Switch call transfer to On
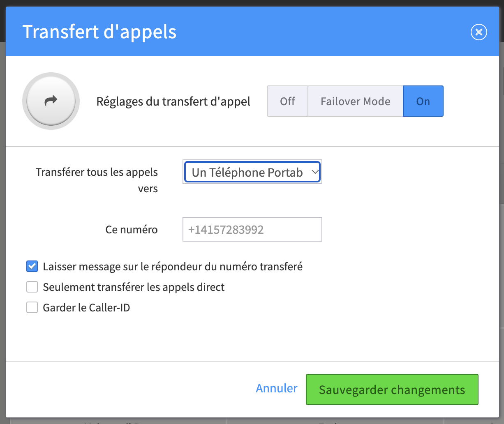This screenshot has height=424, width=504. tap(423, 101)
